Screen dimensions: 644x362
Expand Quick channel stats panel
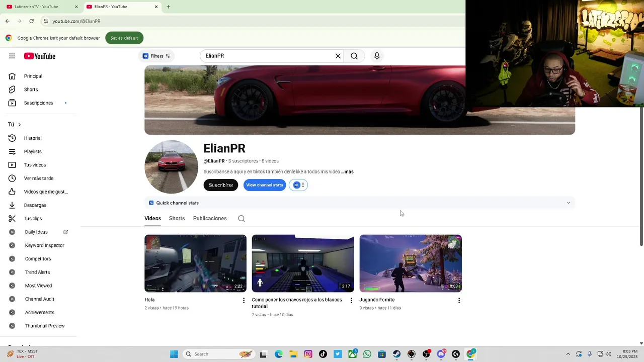coord(569,203)
